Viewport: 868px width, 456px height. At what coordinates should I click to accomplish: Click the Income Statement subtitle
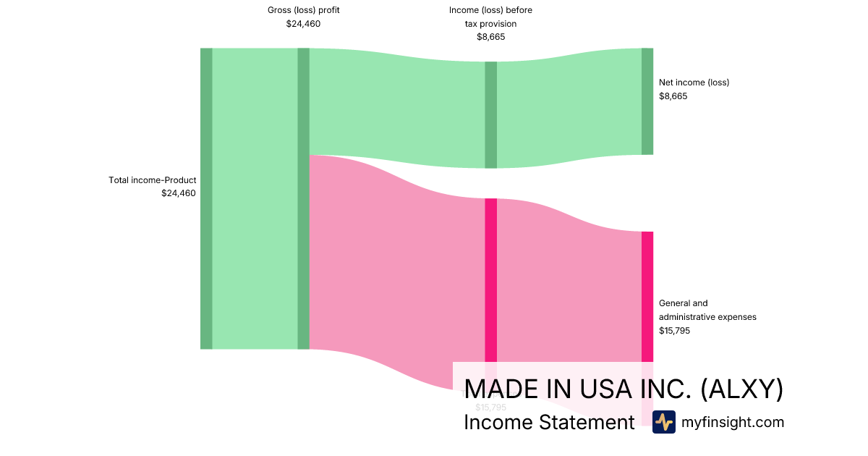pyautogui.click(x=549, y=422)
